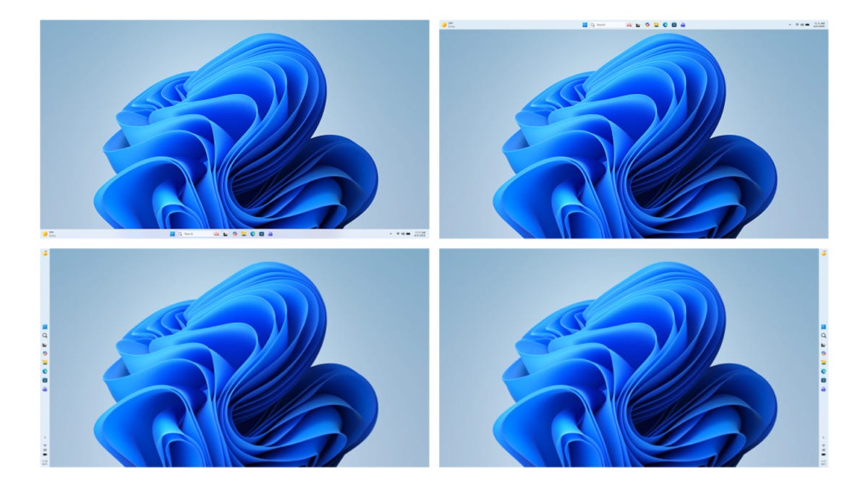This screenshot has width=868, height=488.
Task: Expand the overflow arrow on the left vertical taskbar
Action: pyautogui.click(x=45, y=437)
